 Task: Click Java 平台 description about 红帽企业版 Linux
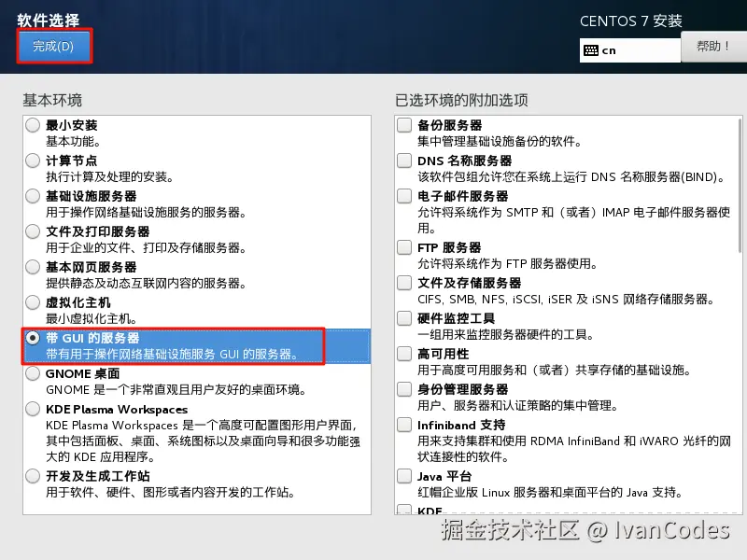pos(550,493)
